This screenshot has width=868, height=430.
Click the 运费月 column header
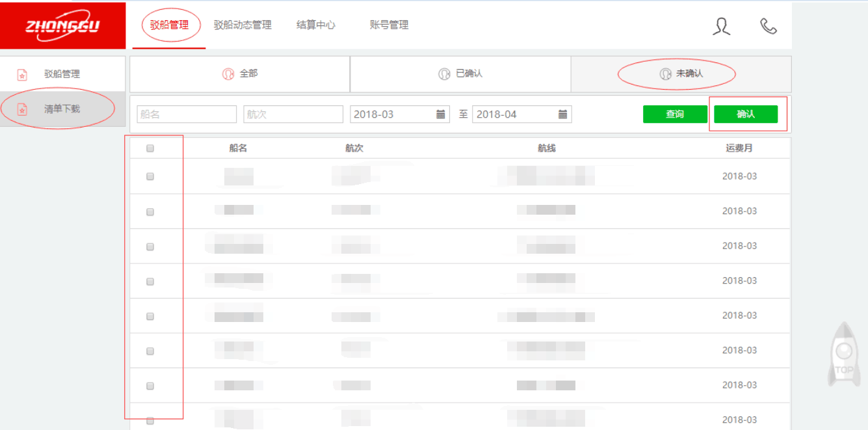click(x=739, y=148)
